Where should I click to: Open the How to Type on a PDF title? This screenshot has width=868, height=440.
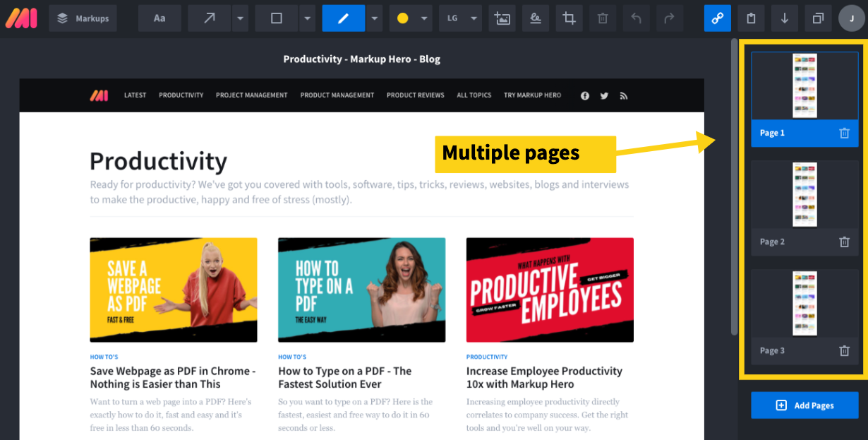click(345, 378)
